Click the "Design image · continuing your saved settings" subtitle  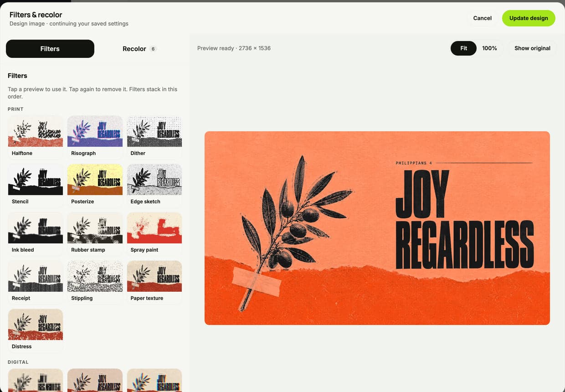[69, 24]
